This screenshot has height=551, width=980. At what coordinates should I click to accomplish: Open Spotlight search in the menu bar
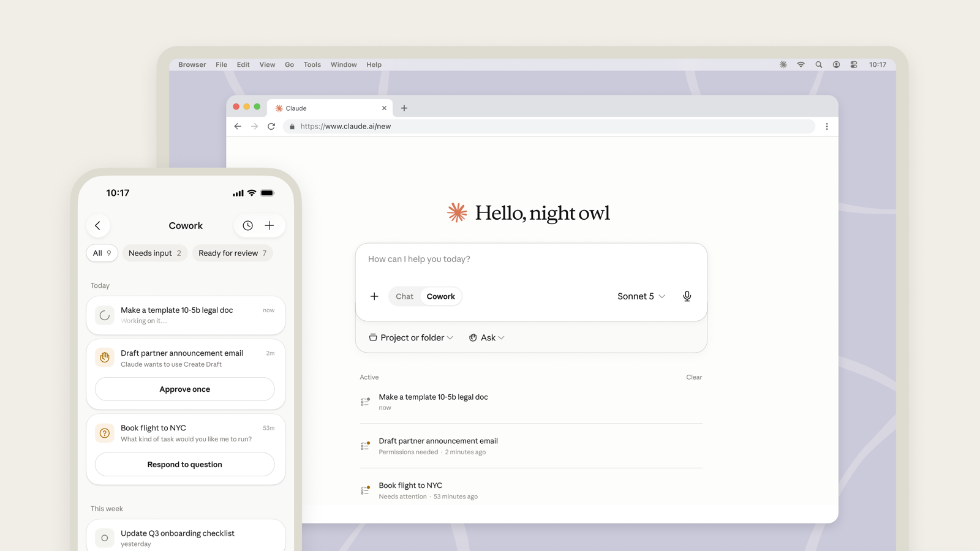(x=818, y=64)
